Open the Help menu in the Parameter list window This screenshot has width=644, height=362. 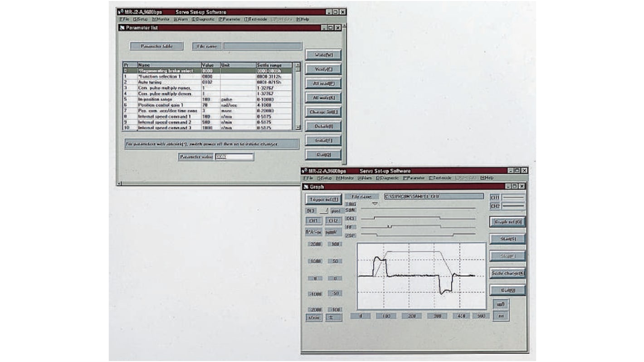tap(302, 20)
